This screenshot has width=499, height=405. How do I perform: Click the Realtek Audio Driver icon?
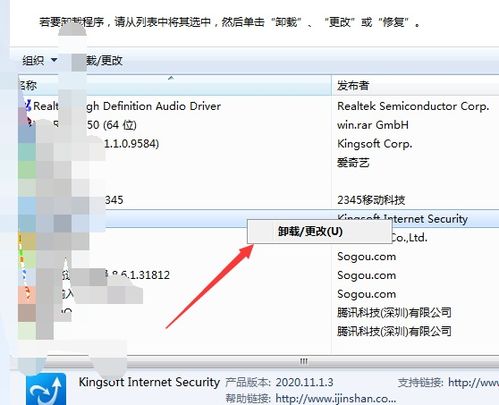click(26, 106)
